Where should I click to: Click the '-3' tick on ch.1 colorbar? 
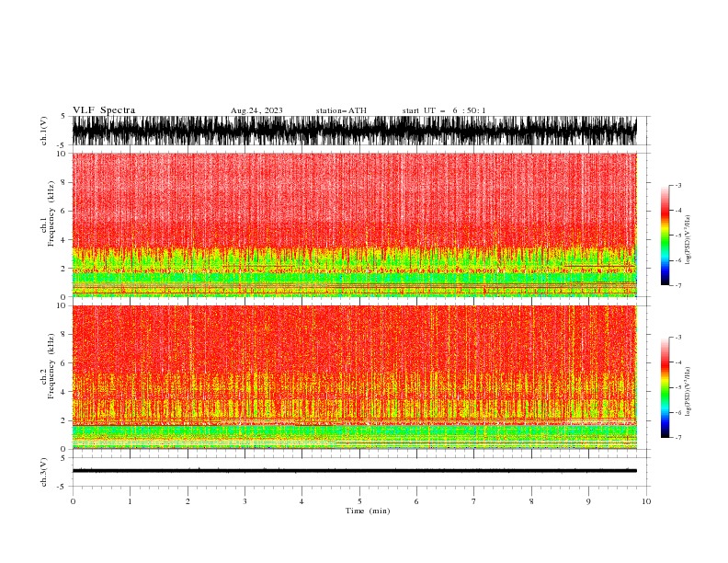tap(677, 185)
